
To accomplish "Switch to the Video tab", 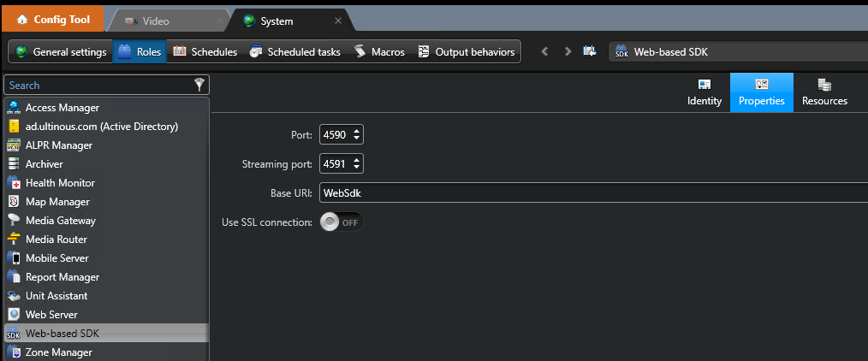I will [x=156, y=21].
